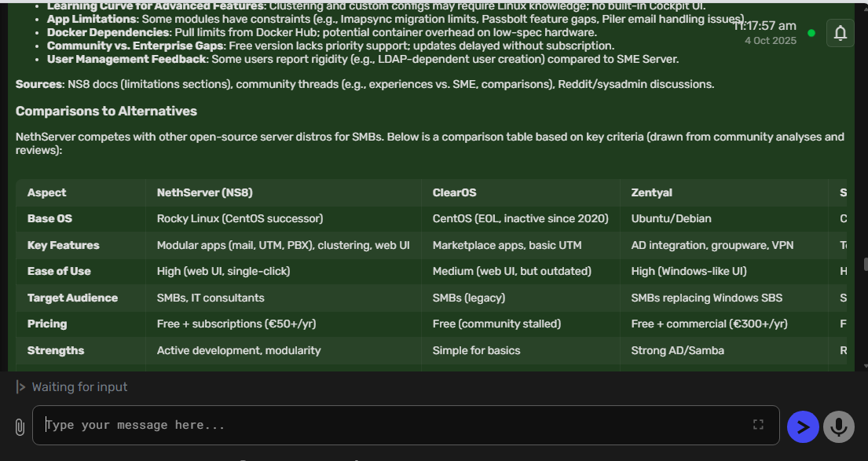Click the 'Waiting for input' status text

(x=79, y=387)
